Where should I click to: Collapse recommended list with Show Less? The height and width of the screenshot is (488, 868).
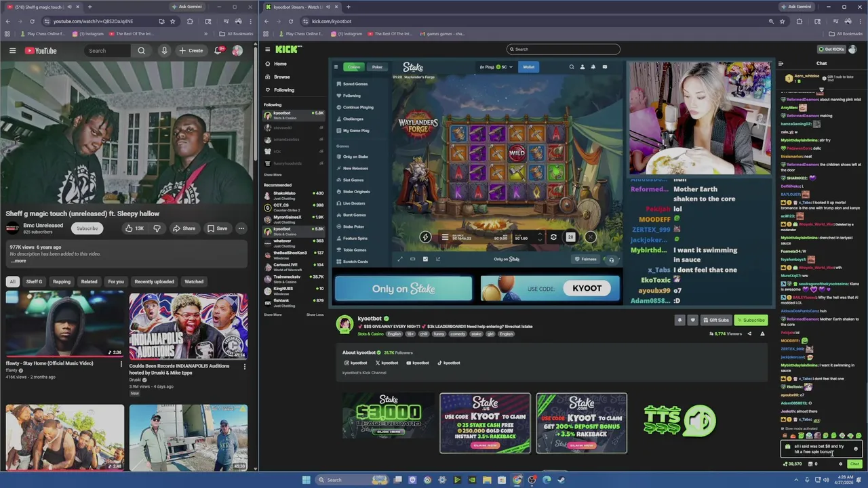(315, 314)
